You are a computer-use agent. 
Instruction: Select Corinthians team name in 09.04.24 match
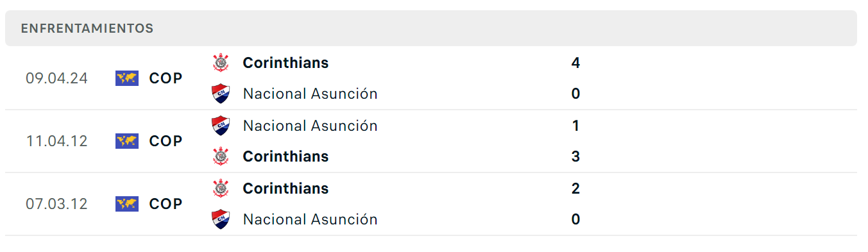(x=285, y=63)
